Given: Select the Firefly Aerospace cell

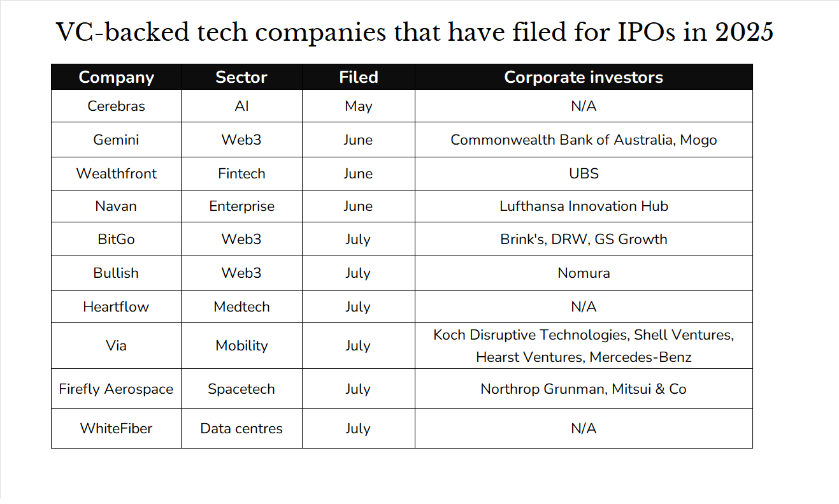Looking at the screenshot, I should (116, 389).
